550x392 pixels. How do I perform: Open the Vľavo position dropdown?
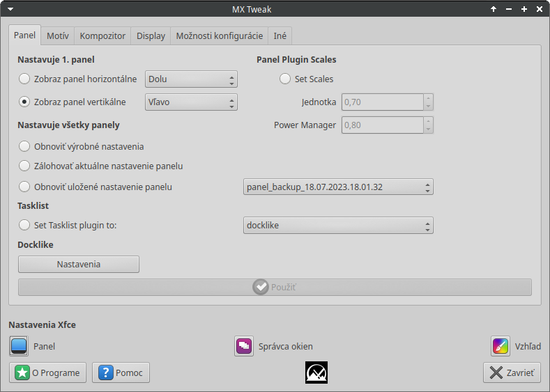[191, 102]
